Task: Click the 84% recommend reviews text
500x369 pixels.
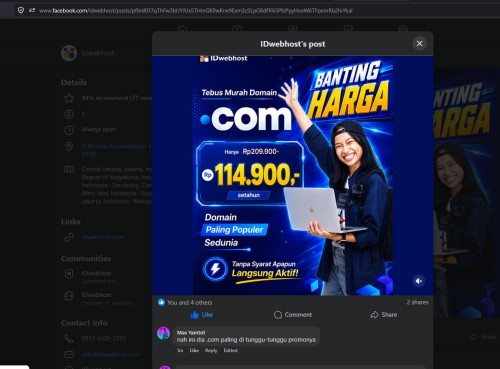Action: coord(117,98)
